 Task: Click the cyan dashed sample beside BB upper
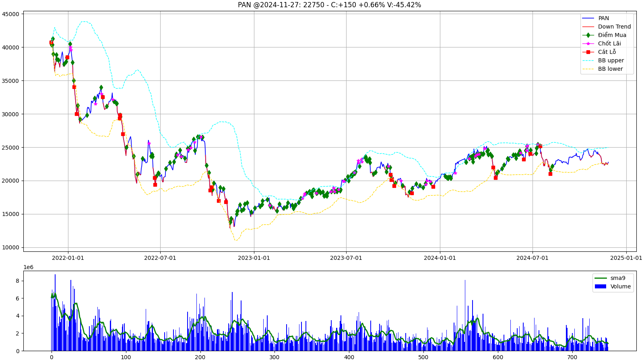(588, 61)
